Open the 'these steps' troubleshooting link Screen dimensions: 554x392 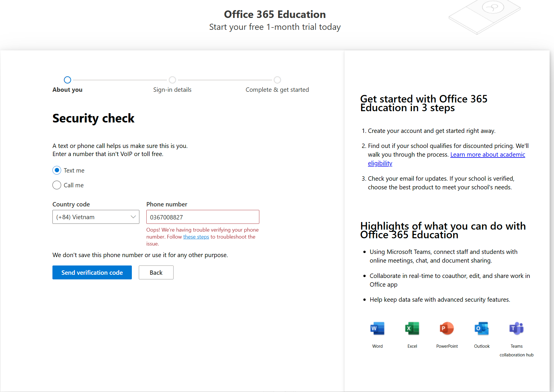tap(196, 237)
